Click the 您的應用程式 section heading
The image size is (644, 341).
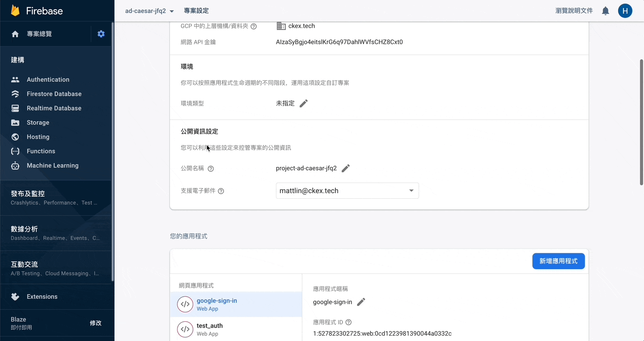189,236
